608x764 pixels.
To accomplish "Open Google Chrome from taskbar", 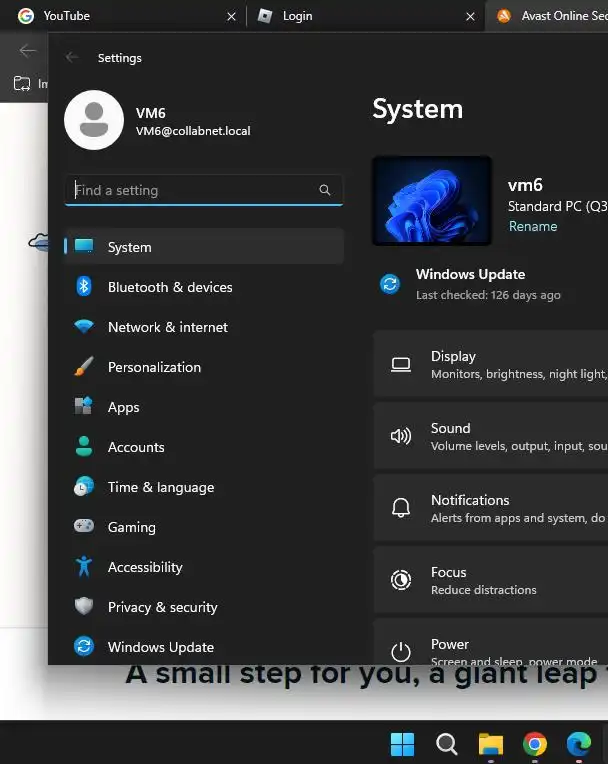I will click(534, 744).
